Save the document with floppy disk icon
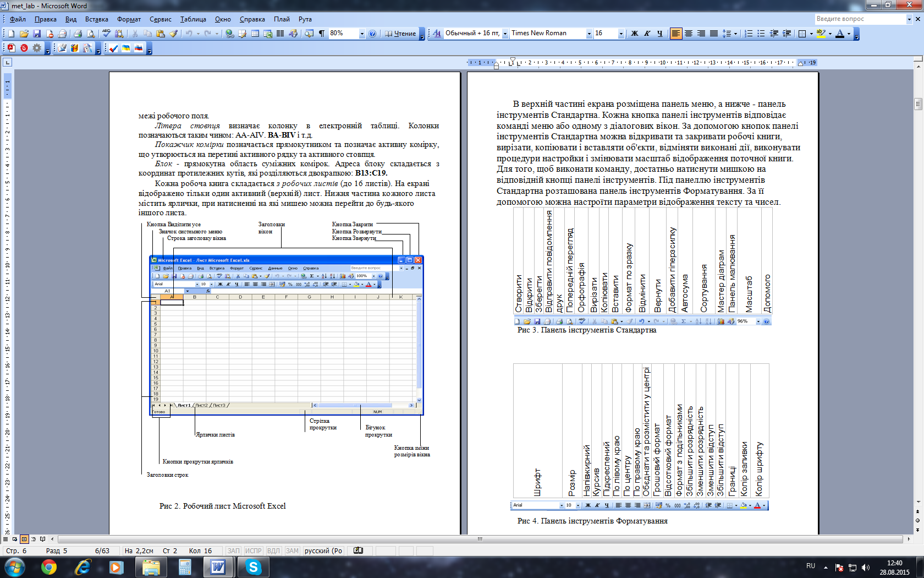The width and height of the screenshot is (924, 578). click(x=37, y=34)
